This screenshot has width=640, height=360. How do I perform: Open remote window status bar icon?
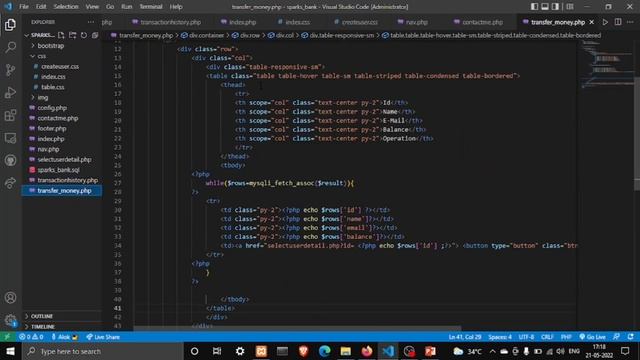pos(7,337)
